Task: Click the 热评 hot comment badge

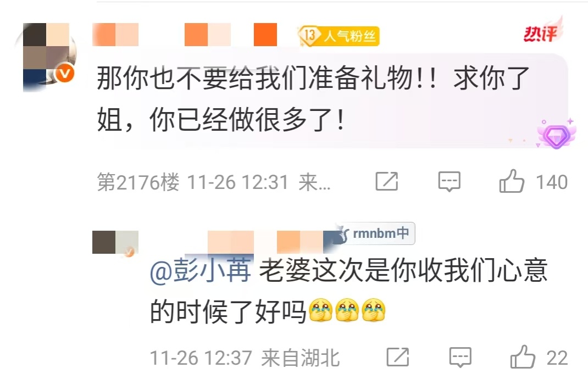Action: click(542, 31)
